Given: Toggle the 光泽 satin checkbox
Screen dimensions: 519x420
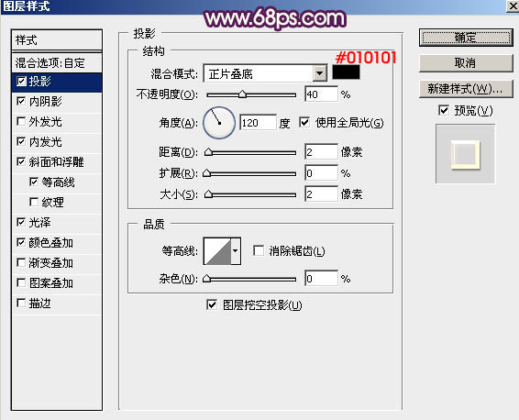Looking at the screenshot, I should pos(21,222).
